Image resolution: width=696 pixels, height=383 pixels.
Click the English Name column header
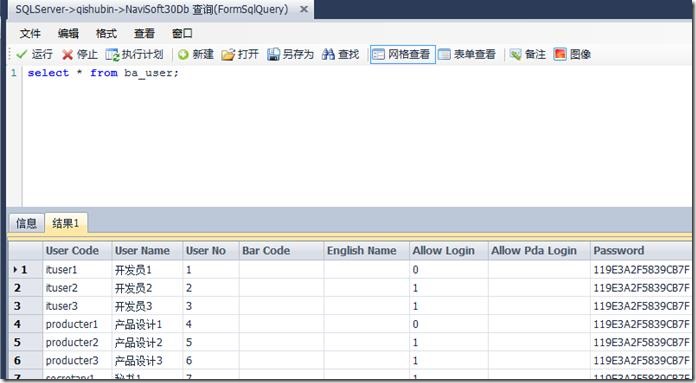[x=367, y=251]
